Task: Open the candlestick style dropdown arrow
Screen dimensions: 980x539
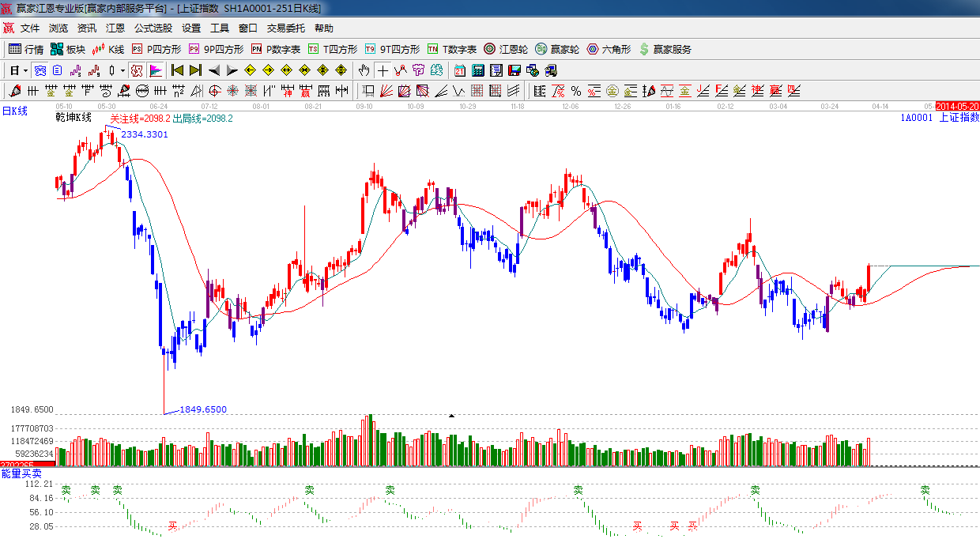Action: (122, 70)
